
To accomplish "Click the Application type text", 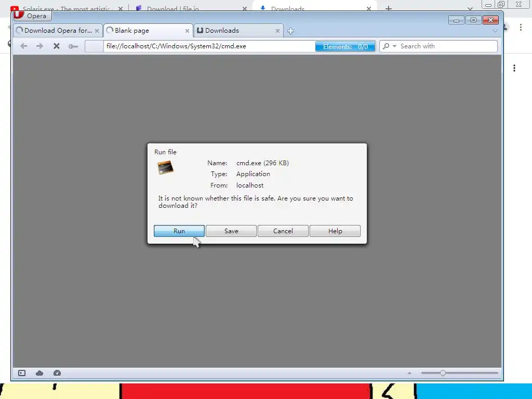I will [x=253, y=174].
